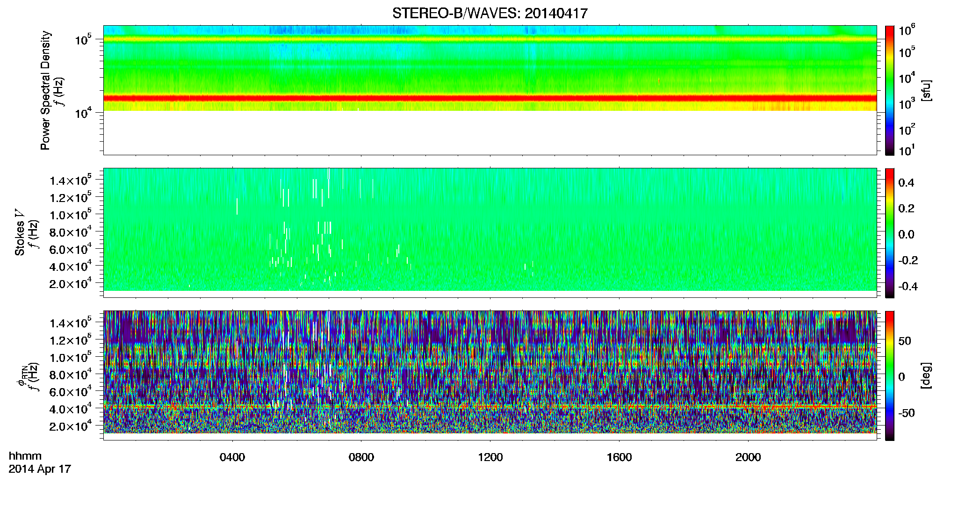Click the yellow band near 10^5 Hz
This screenshot has height=505, width=980.
[490, 39]
